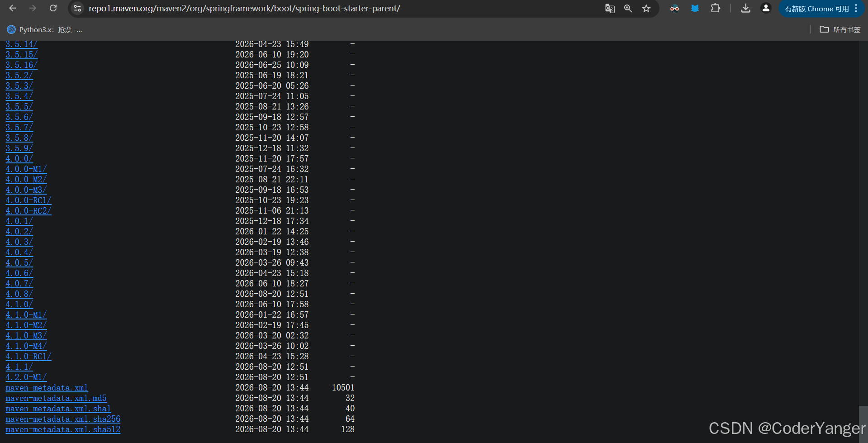Bookmark this page with the star
Viewport: 868px width, 443px height.
click(x=646, y=8)
